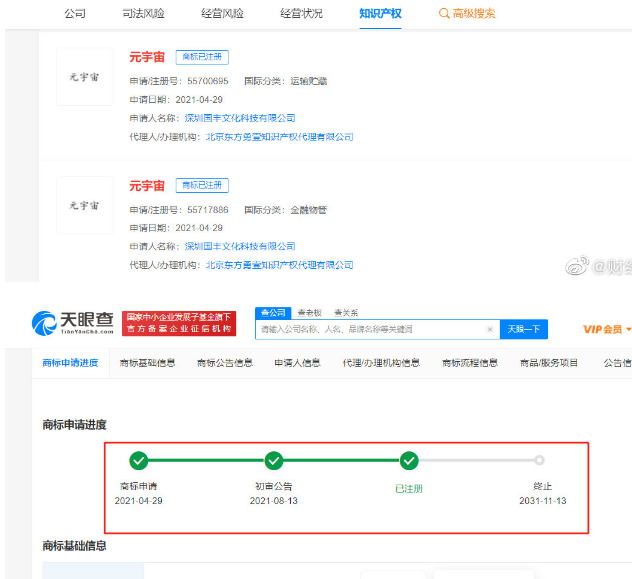632x579 pixels.
Task: Click the grey 终止 step marker
Action: 539,460
